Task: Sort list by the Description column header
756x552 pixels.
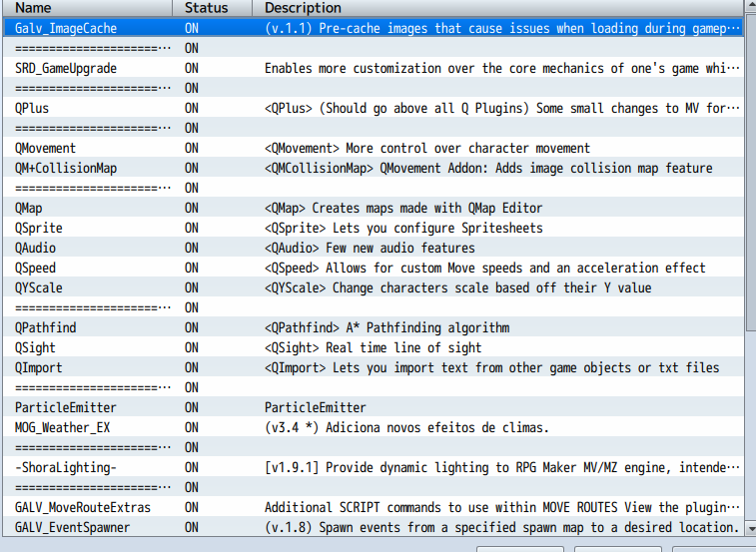Action: pyautogui.click(x=498, y=8)
